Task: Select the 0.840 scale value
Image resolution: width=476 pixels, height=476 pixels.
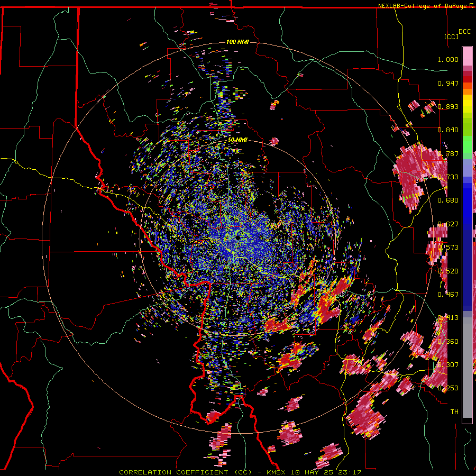Action: click(448, 130)
